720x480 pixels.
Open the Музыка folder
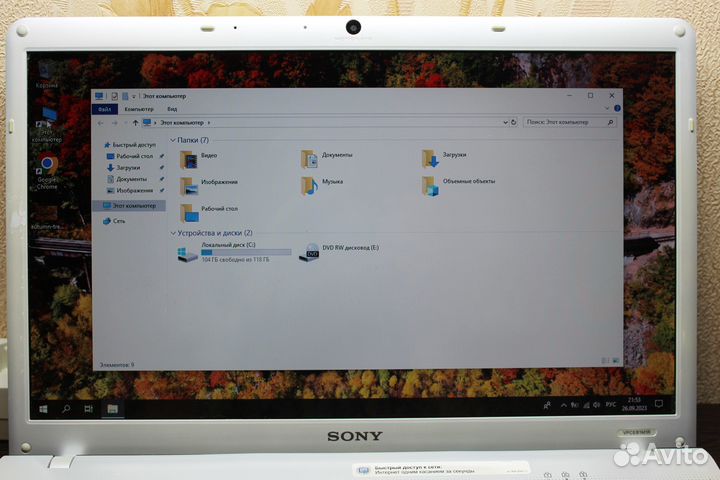[x=322, y=186]
